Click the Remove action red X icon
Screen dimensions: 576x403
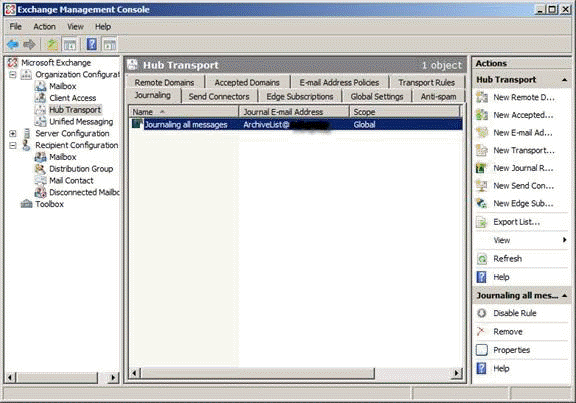[481, 331]
